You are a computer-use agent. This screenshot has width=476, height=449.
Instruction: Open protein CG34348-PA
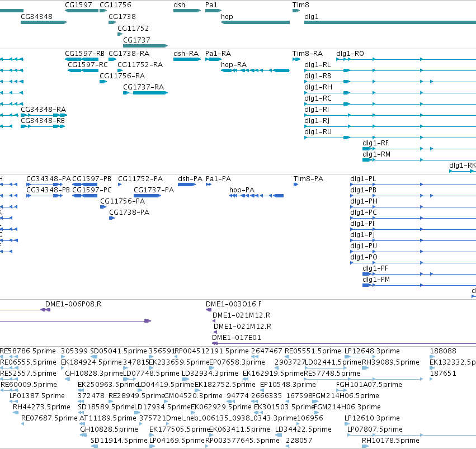click(49, 179)
